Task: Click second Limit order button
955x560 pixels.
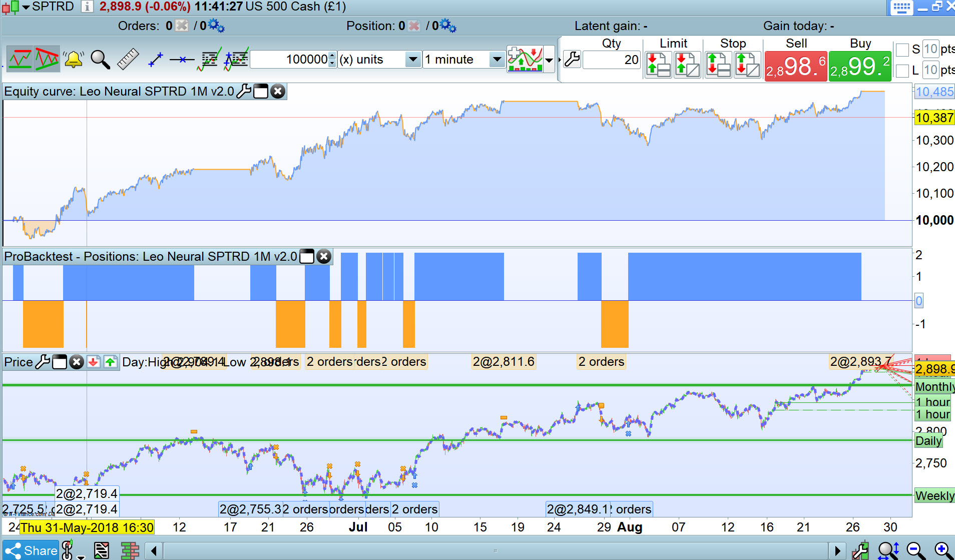Action: point(687,65)
